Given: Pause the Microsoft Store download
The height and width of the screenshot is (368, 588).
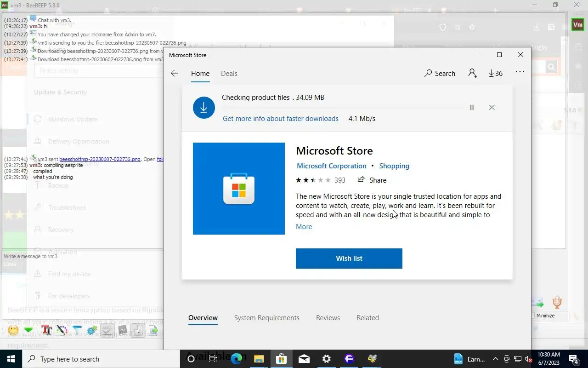Looking at the screenshot, I should 472,107.
